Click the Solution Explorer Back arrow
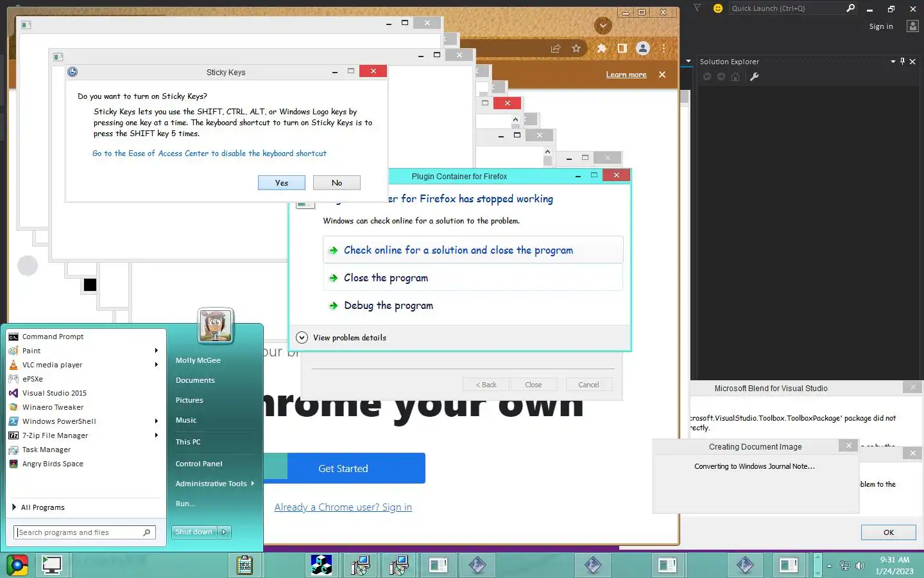 707,76
